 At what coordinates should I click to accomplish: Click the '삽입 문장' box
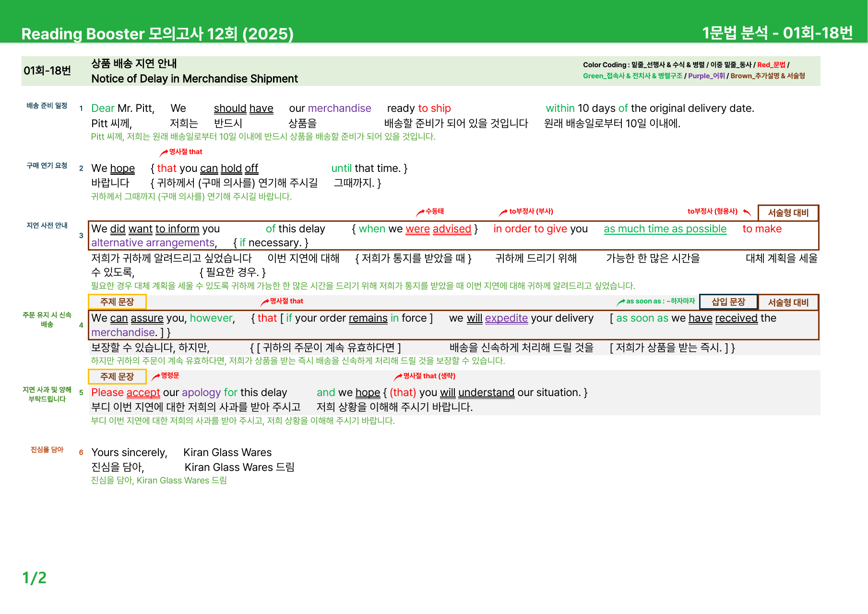pos(728,302)
